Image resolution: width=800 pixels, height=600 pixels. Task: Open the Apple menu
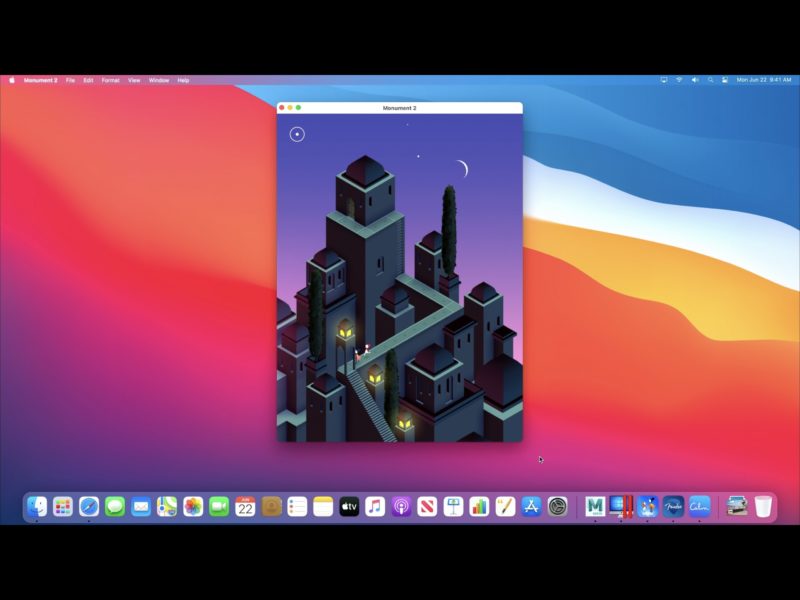click(12, 80)
